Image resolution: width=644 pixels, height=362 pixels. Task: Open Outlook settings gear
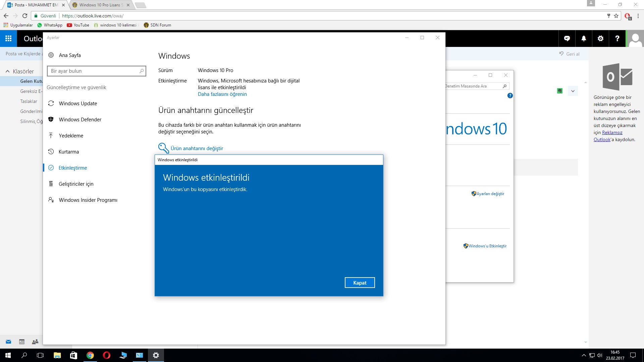[x=600, y=39]
